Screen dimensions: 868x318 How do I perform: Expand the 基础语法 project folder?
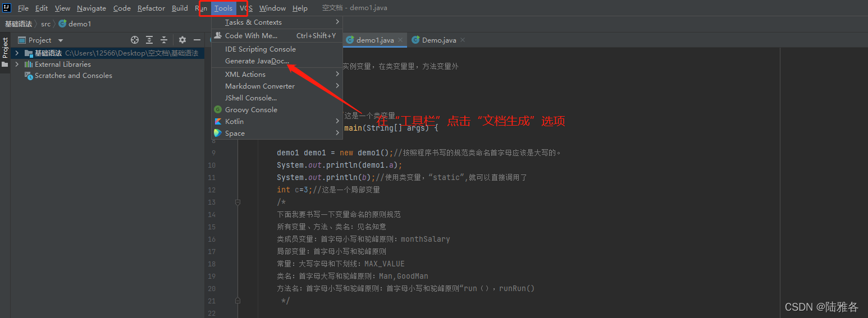coord(17,53)
